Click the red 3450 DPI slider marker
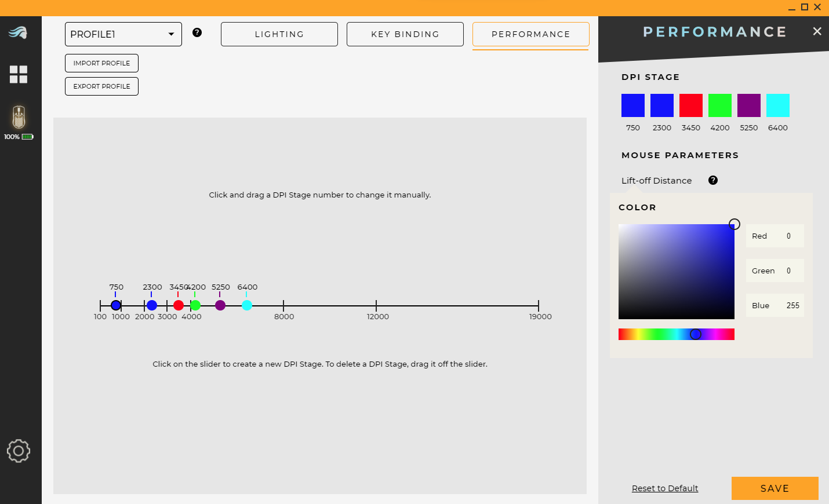The width and height of the screenshot is (829, 504). [x=179, y=305]
